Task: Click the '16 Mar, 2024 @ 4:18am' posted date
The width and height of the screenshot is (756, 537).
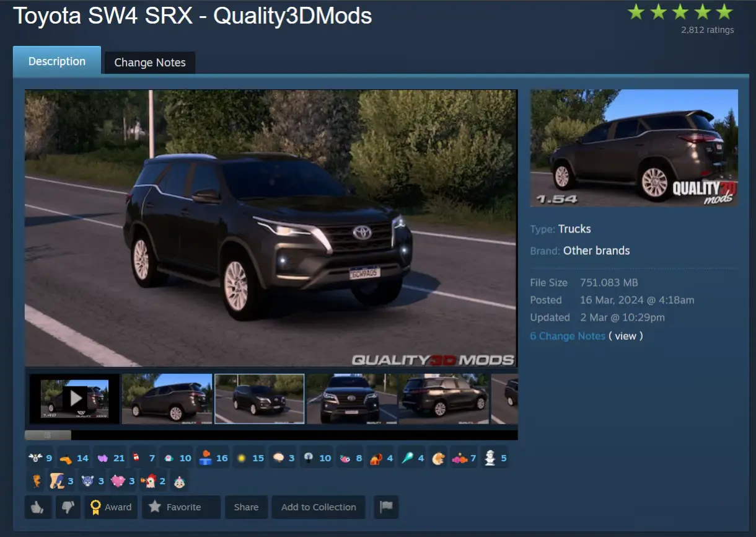Action: click(x=637, y=300)
